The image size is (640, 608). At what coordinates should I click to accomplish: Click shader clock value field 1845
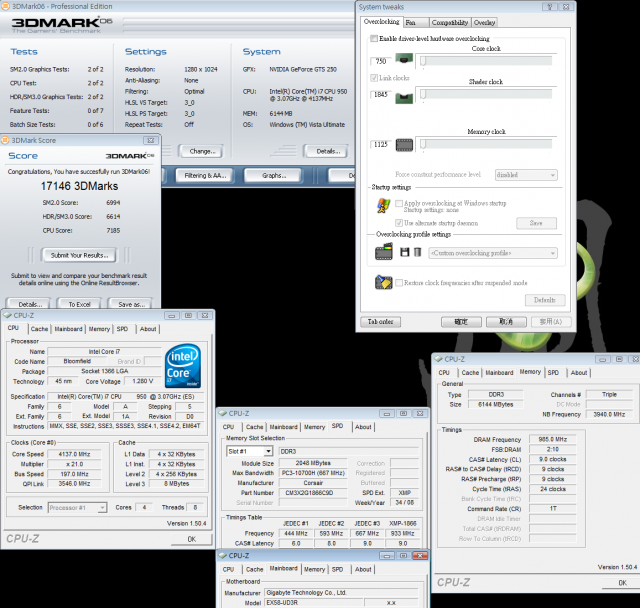381,95
